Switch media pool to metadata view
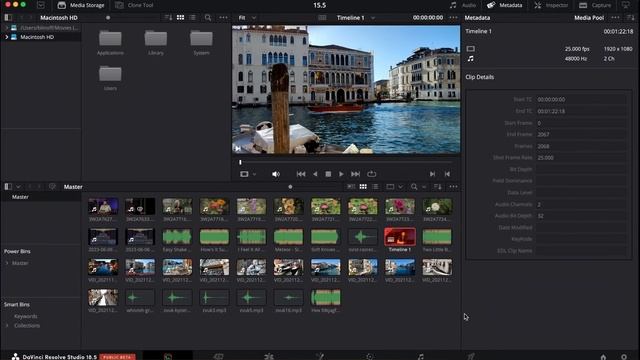Screen dimensions: 640x360 coord(351,187)
